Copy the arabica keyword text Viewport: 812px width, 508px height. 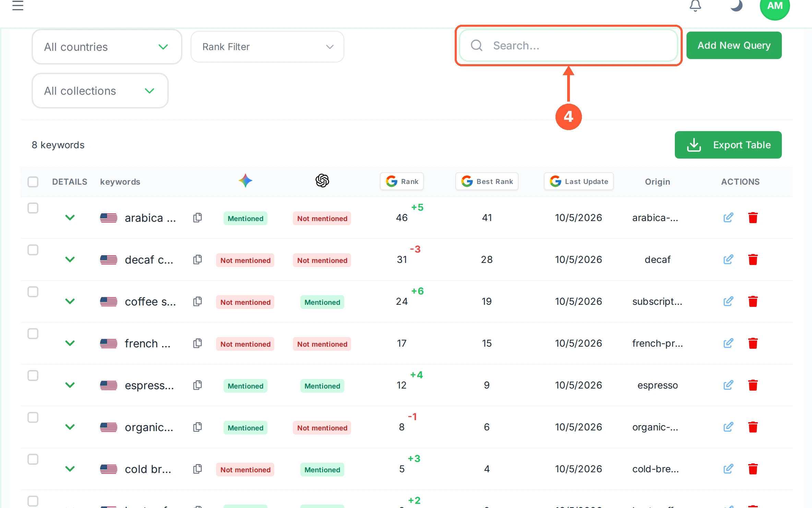198,218
